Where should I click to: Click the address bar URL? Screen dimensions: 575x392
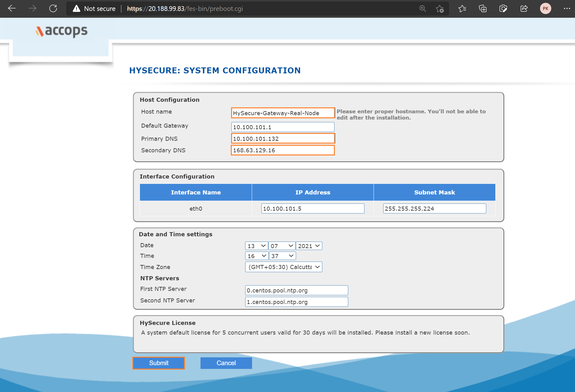coord(185,9)
